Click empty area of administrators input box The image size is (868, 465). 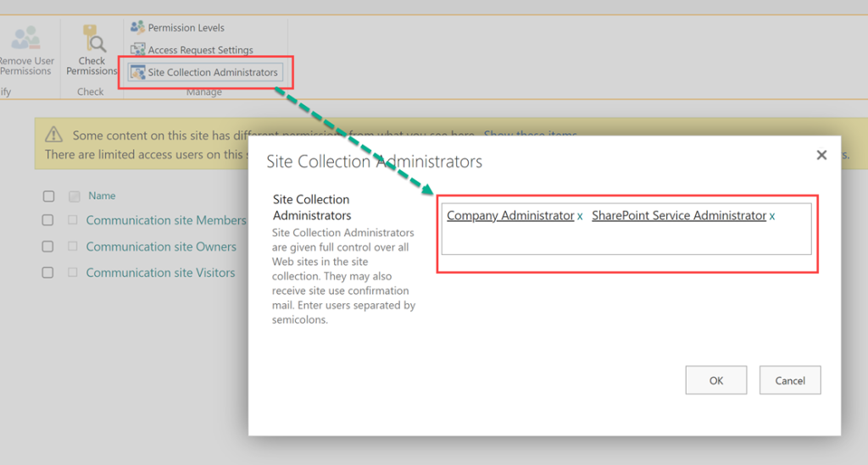coord(626,241)
